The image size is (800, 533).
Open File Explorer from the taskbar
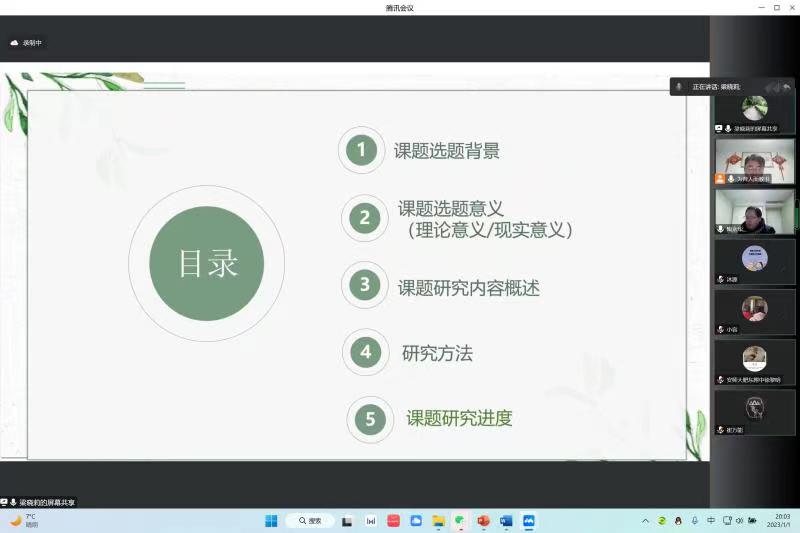[438, 521]
